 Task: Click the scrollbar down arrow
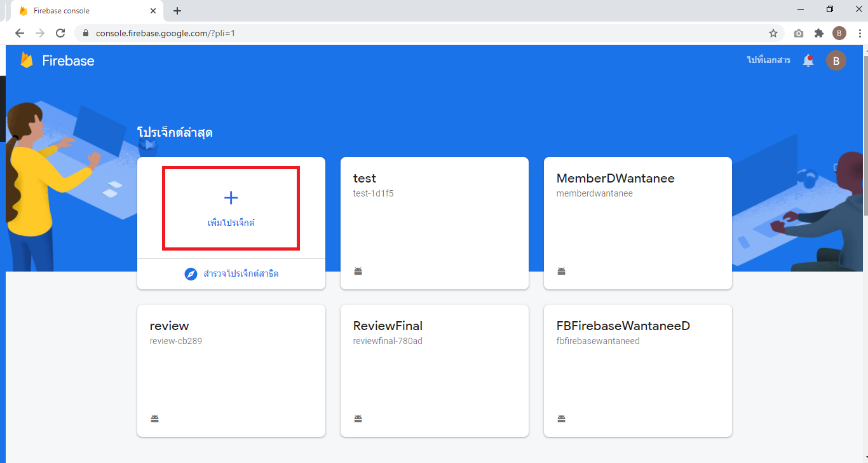(x=865, y=459)
